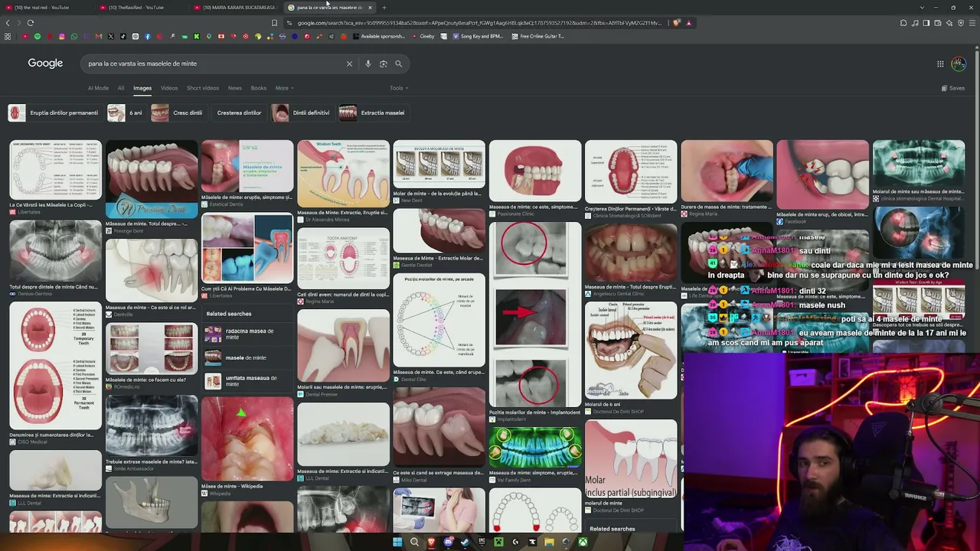Bookmark this page from the address bar
The width and height of the screenshot is (980, 551).
(x=274, y=23)
